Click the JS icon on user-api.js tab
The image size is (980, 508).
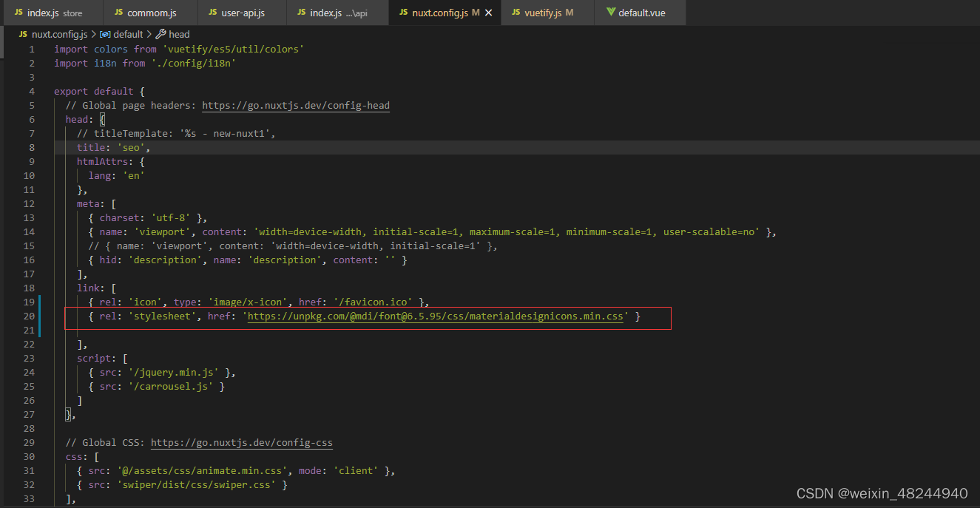pos(212,13)
